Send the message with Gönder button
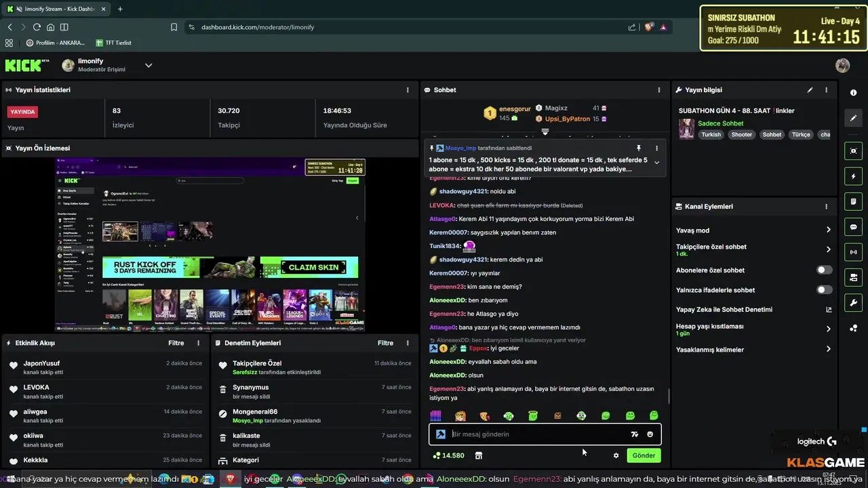The image size is (868, 488). [644, 455]
